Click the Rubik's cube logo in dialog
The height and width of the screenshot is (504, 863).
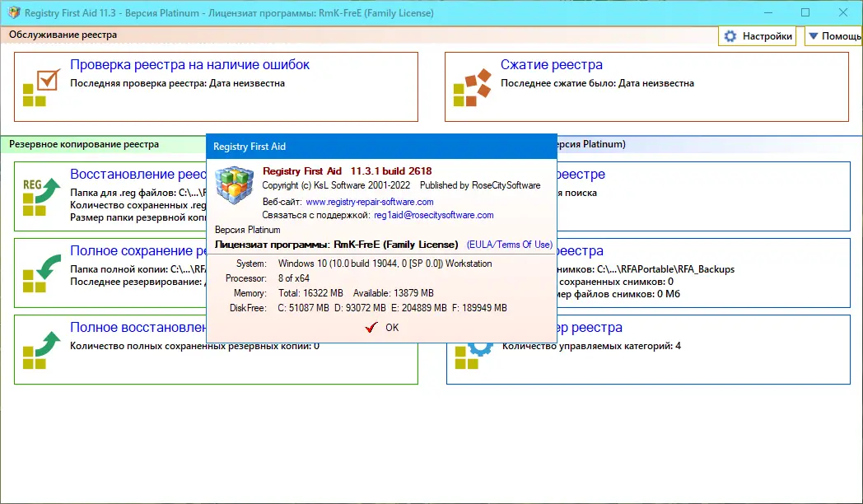[235, 185]
